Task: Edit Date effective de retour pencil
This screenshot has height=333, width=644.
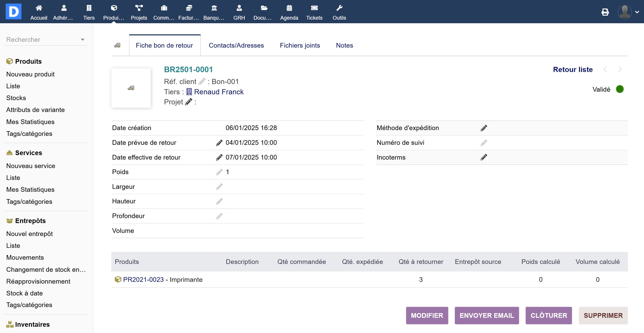Action: pos(219,157)
